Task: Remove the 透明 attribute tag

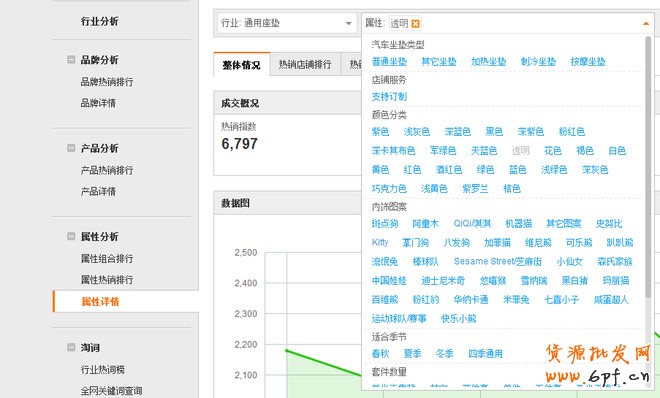Action: pyautogui.click(x=415, y=24)
